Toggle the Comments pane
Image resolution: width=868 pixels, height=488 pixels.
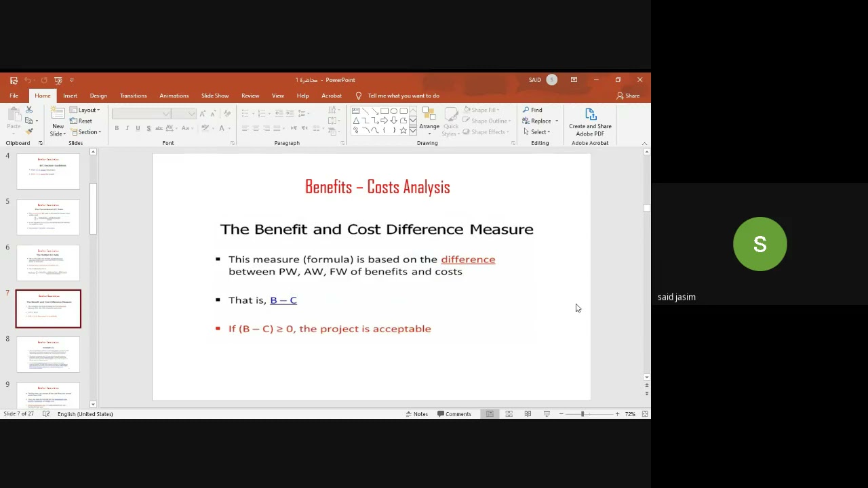click(x=454, y=414)
